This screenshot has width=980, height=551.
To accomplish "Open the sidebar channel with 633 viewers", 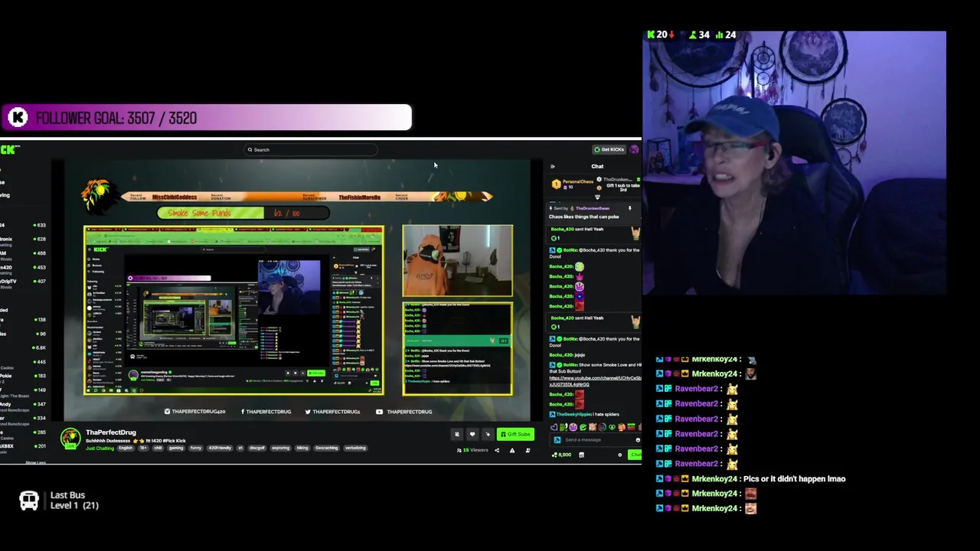I will [x=23, y=225].
